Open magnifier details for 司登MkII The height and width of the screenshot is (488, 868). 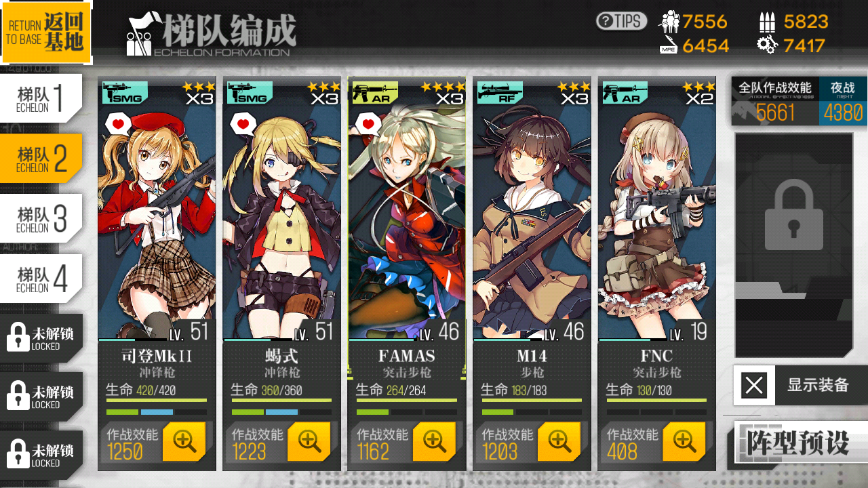184,441
